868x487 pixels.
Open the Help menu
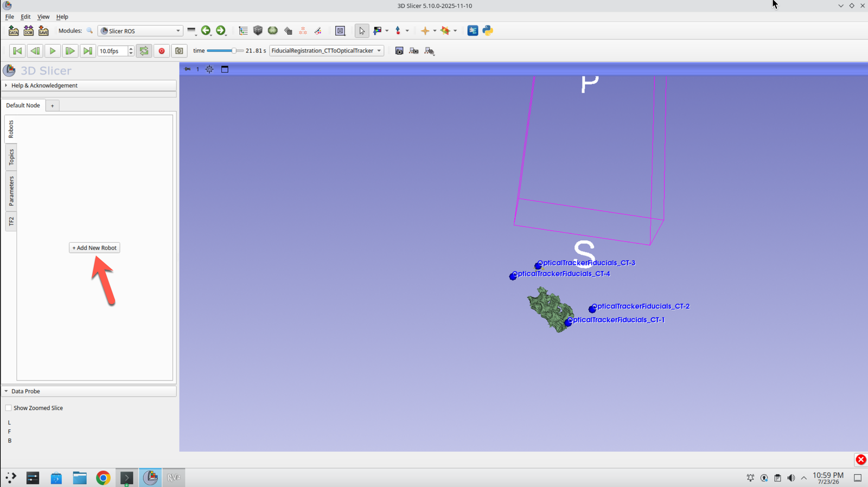[62, 17]
